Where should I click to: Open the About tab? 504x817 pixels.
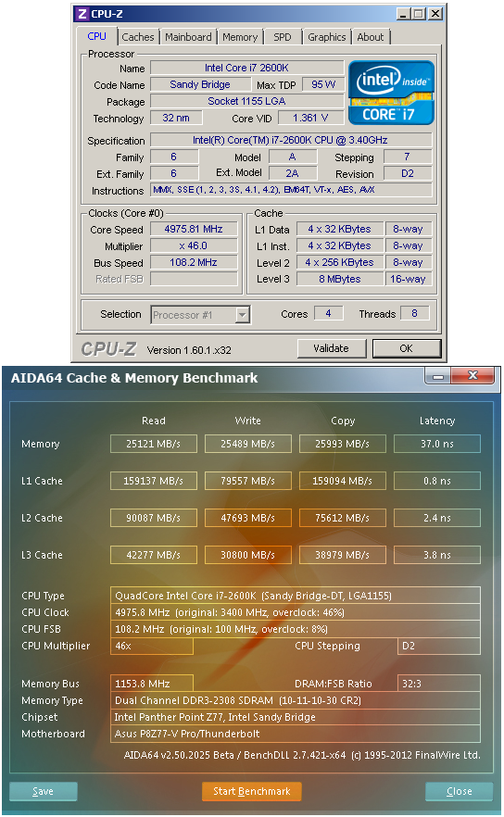371,37
